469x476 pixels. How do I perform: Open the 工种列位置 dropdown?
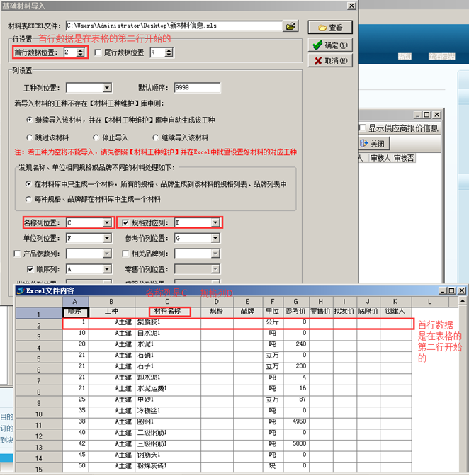click(x=107, y=88)
